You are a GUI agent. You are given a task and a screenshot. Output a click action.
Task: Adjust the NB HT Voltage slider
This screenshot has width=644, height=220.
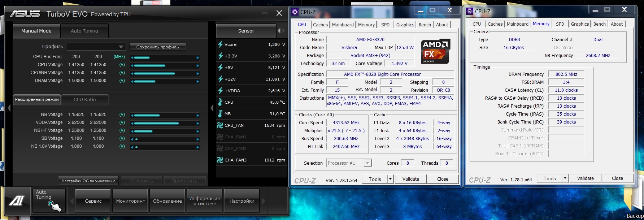(x=165, y=131)
